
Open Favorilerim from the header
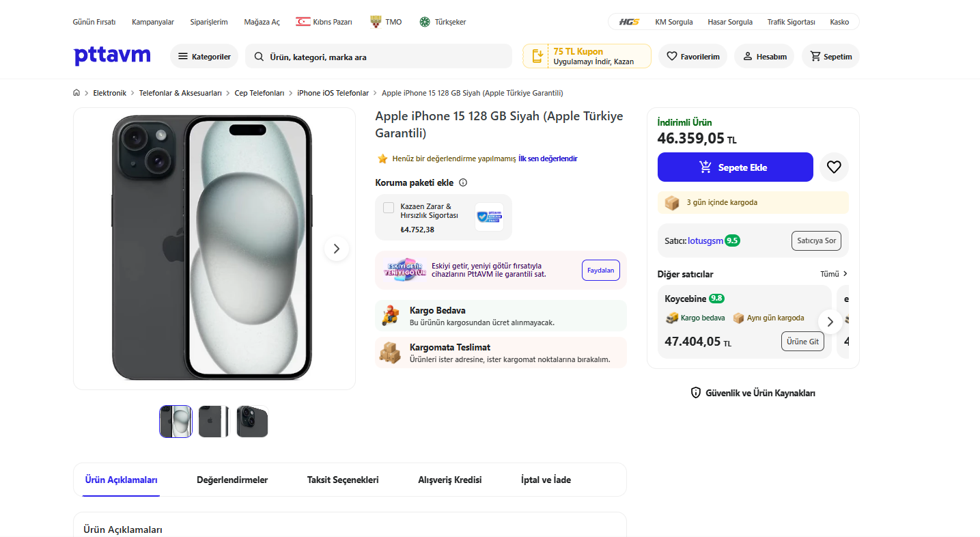692,57
